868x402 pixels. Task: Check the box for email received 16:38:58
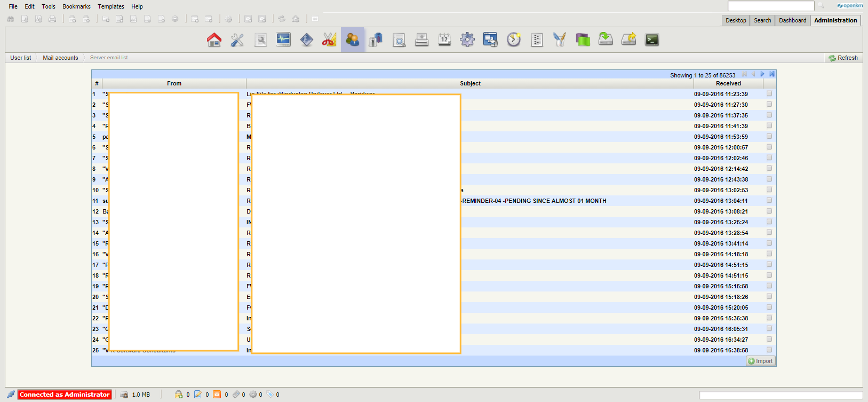tap(769, 350)
